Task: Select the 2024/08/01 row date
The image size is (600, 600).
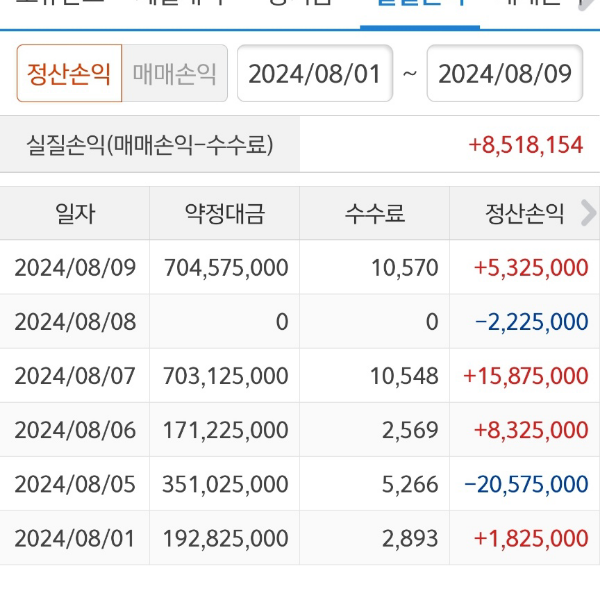Action: pyautogui.click(x=75, y=538)
